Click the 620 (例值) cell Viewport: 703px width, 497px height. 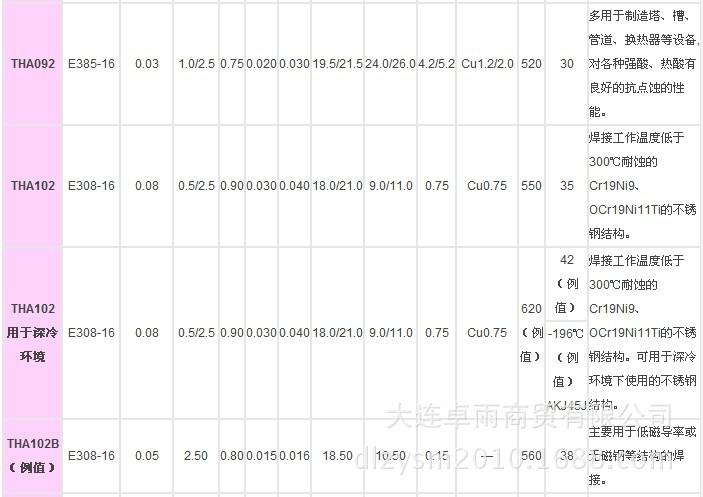(x=531, y=332)
